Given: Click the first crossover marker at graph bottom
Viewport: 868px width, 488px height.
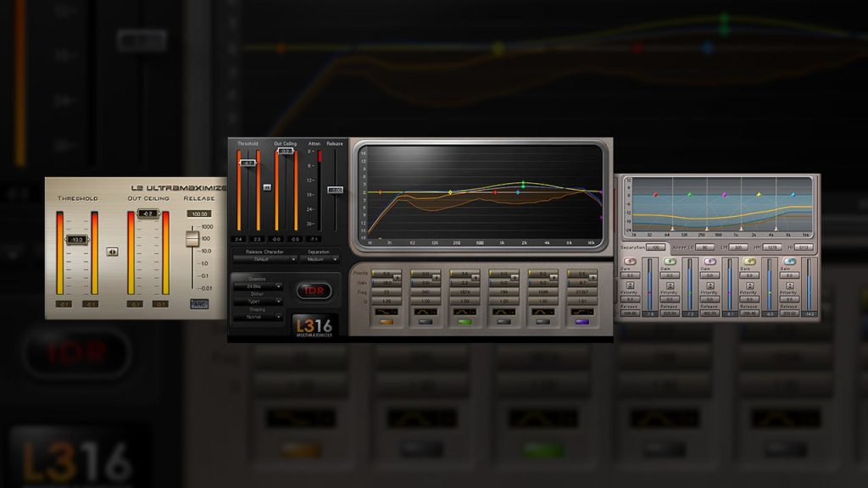Looking at the screenshot, I should [672, 229].
